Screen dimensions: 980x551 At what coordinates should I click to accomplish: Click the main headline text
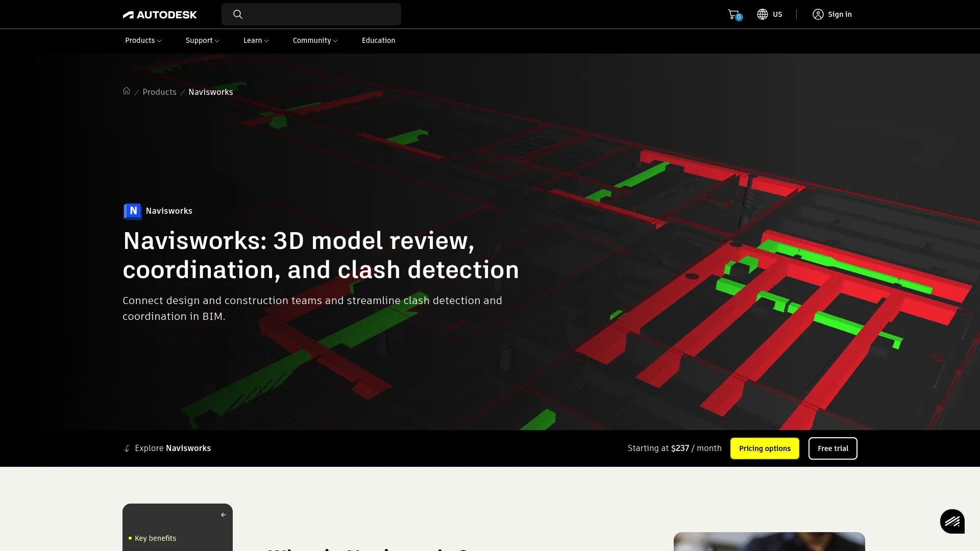pyautogui.click(x=321, y=255)
